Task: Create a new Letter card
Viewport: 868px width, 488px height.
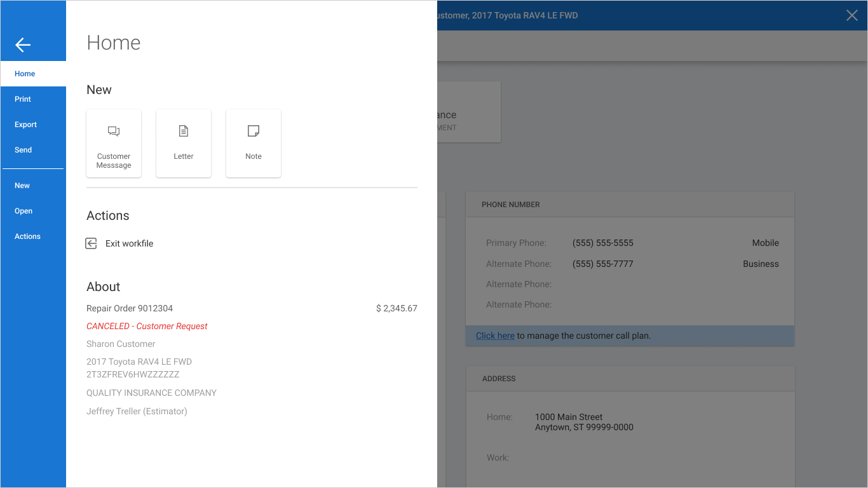Action: pos(184,143)
